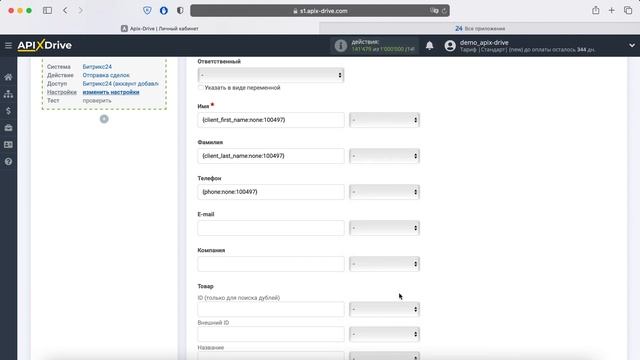Click the demo_apix-drive account name
Image resolution: width=640 pixels, height=360 pixels.
484,42
